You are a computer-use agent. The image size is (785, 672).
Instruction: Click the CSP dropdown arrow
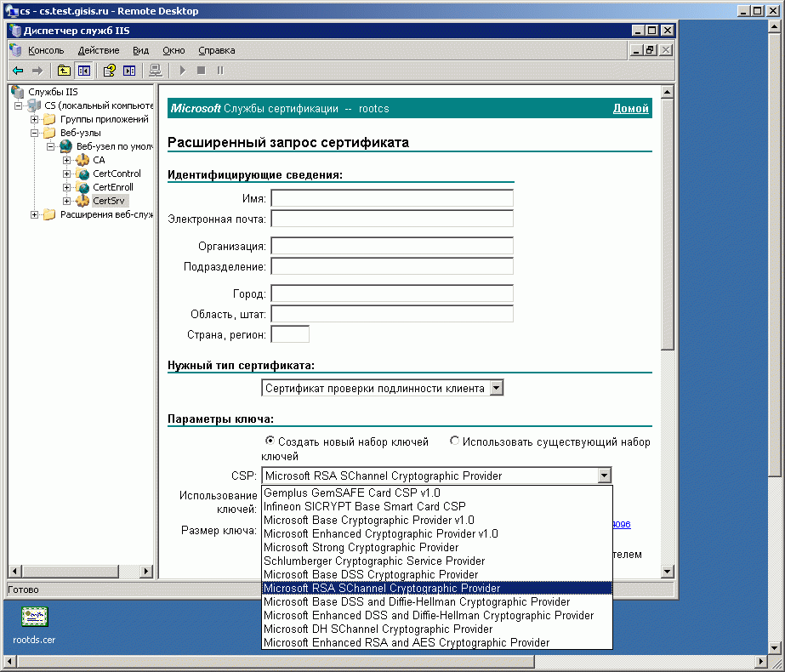click(604, 476)
